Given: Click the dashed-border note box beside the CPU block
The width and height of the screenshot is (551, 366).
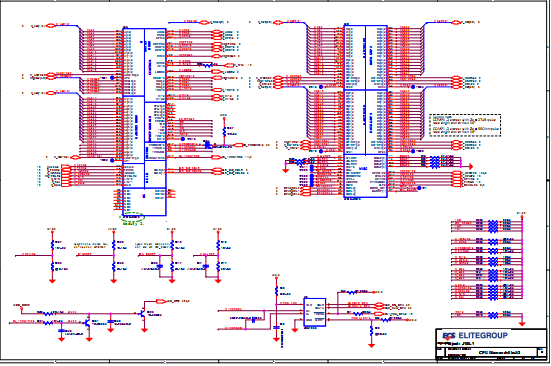Looking at the screenshot, I should [x=465, y=125].
